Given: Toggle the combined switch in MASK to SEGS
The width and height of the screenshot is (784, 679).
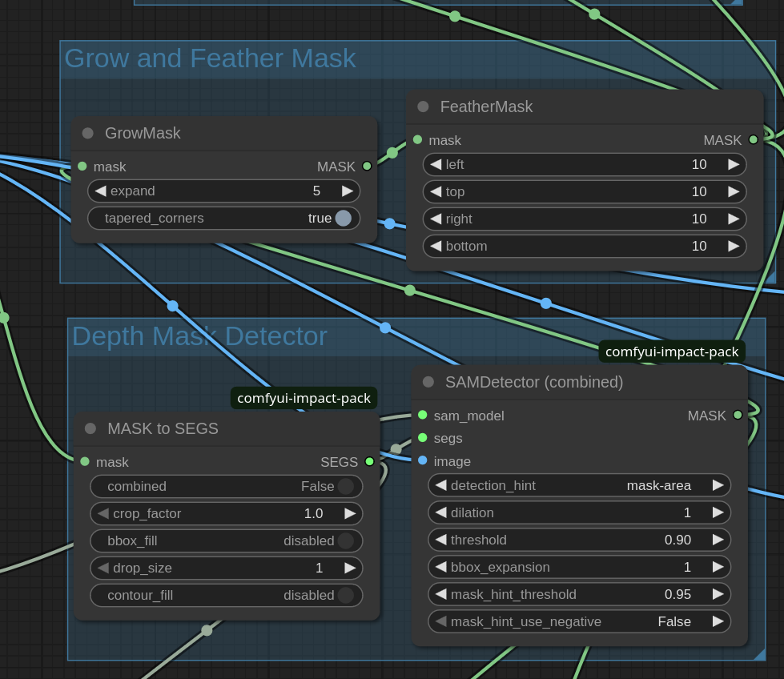Looking at the screenshot, I should point(346,487).
